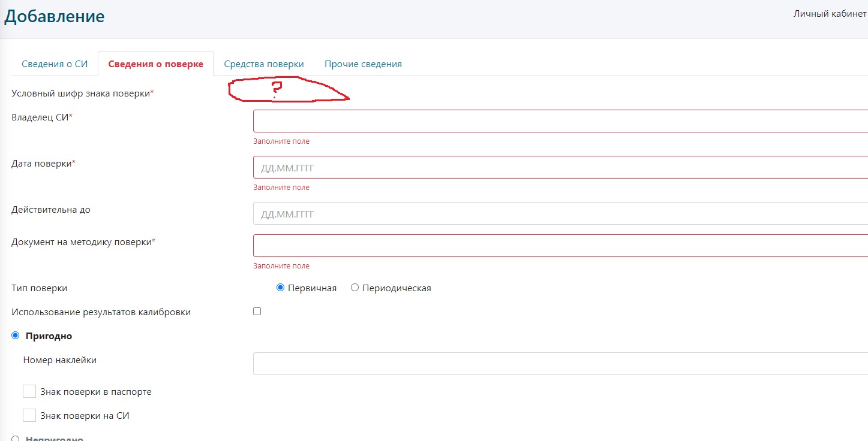The image size is (868, 441).
Task: Check the Знак поверки на СИ box
Action: (x=29, y=415)
